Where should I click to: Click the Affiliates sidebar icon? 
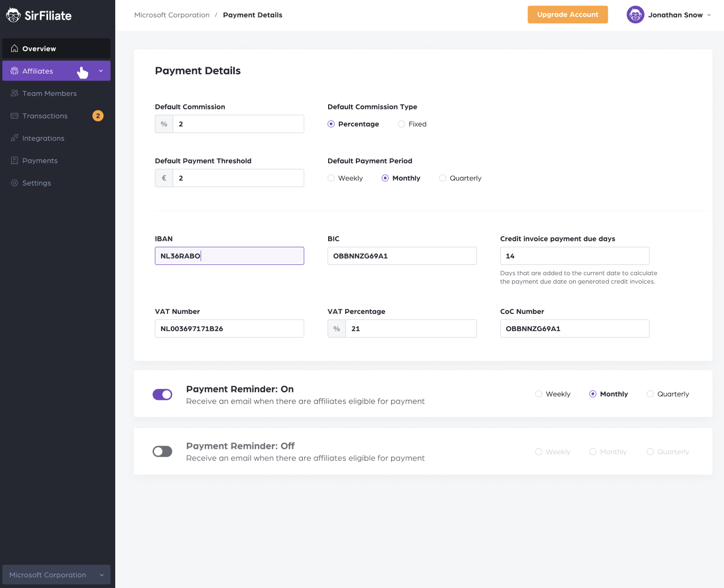14,71
